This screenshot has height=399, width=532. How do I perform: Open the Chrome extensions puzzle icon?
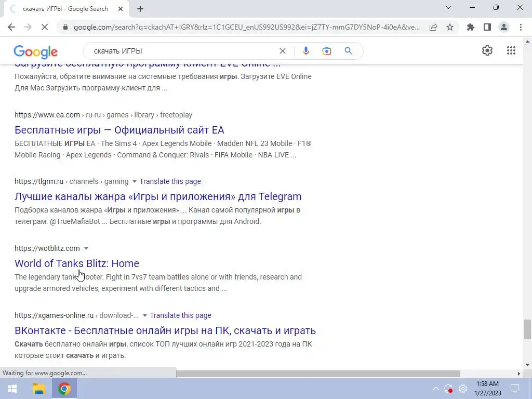pos(471,27)
